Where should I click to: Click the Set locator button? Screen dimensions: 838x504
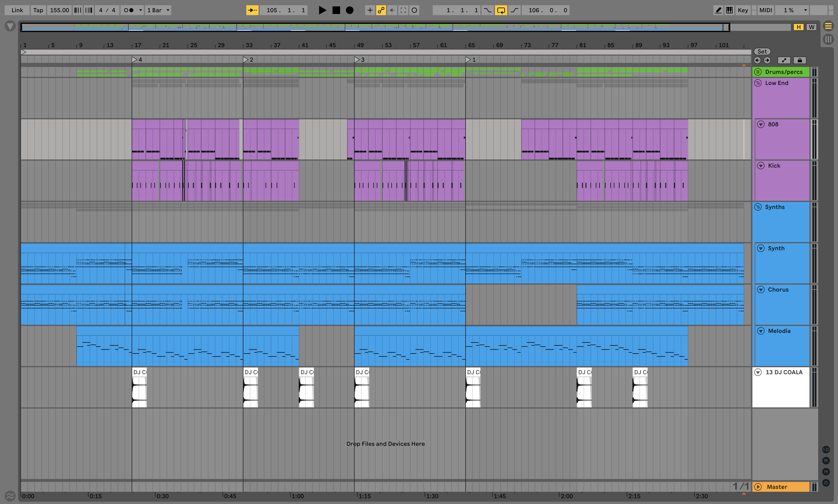[762, 52]
